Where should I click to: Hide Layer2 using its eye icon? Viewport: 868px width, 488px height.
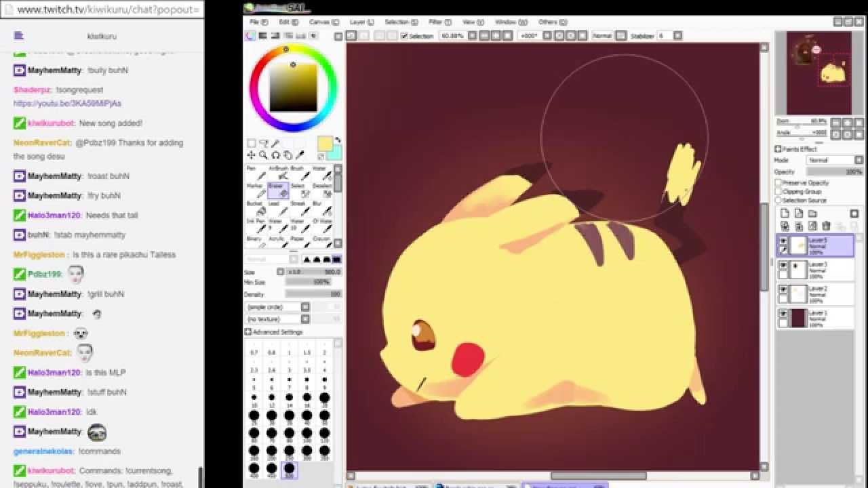tap(783, 289)
